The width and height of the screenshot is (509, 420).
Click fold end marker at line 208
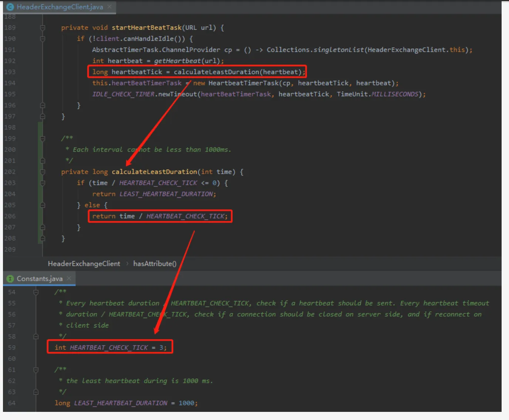[x=43, y=238]
